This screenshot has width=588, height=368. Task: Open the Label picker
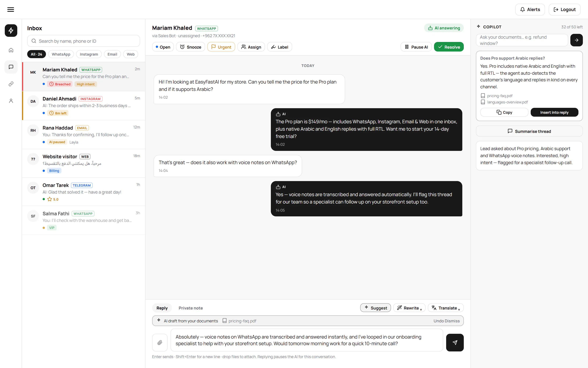(280, 47)
